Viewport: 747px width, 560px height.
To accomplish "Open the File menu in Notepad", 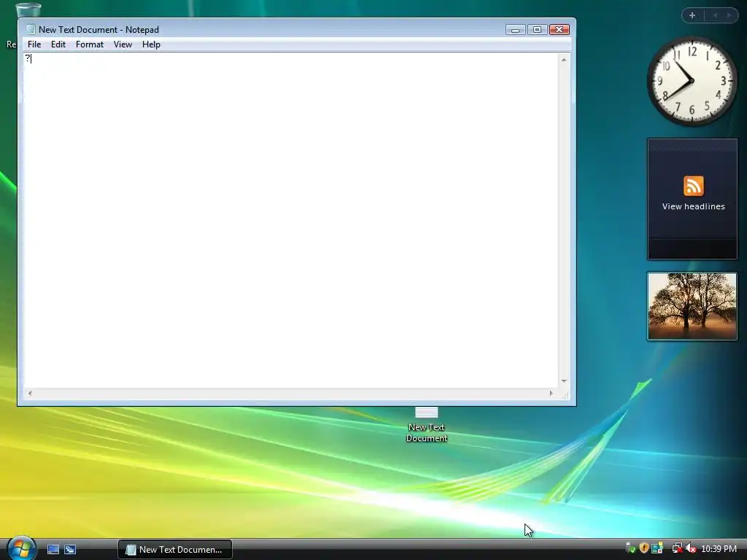I will pos(34,44).
